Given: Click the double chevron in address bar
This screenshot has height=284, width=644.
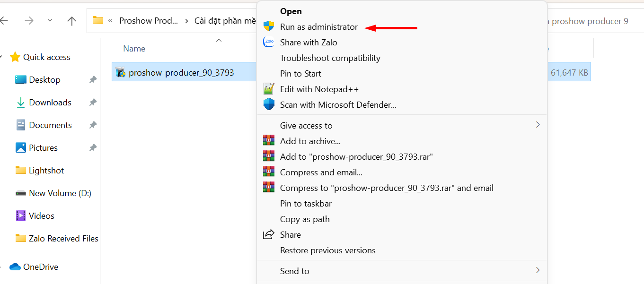Looking at the screenshot, I should tap(110, 21).
